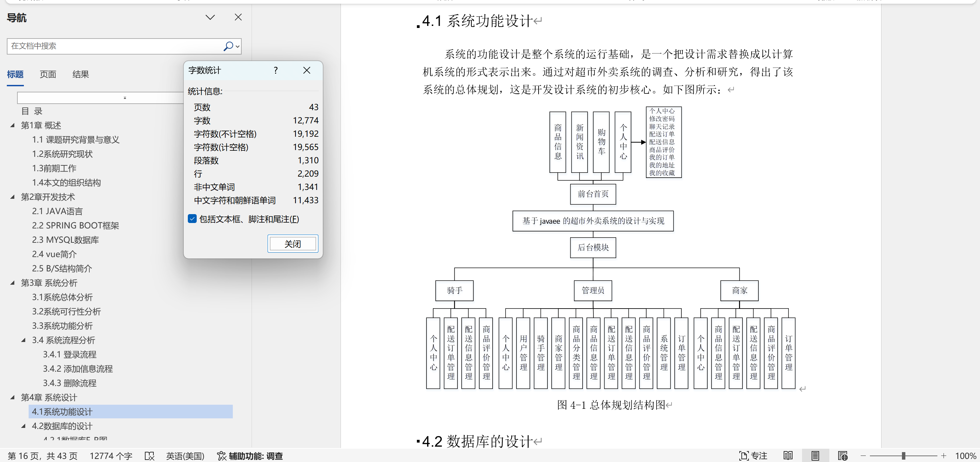The width and height of the screenshot is (980, 462).
Task: Switch to the 结果 tab
Action: 81,74
